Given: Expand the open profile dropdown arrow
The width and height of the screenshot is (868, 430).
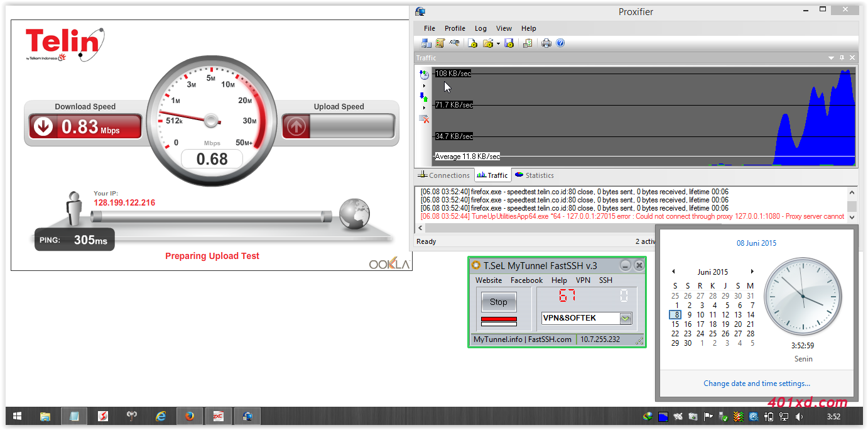Looking at the screenshot, I should click(x=498, y=43).
